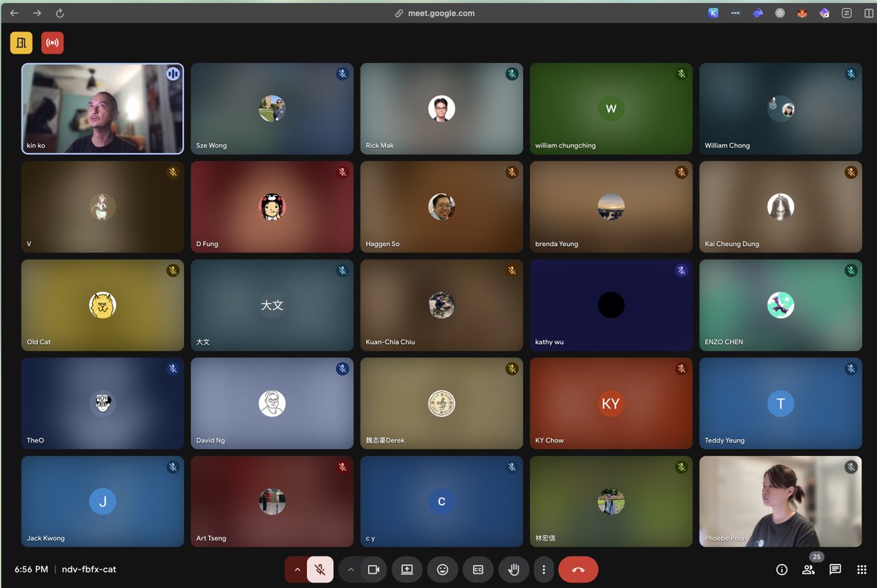Viewport: 877px width, 588px height.
Task: Show participants panel icon
Action: 808,570
